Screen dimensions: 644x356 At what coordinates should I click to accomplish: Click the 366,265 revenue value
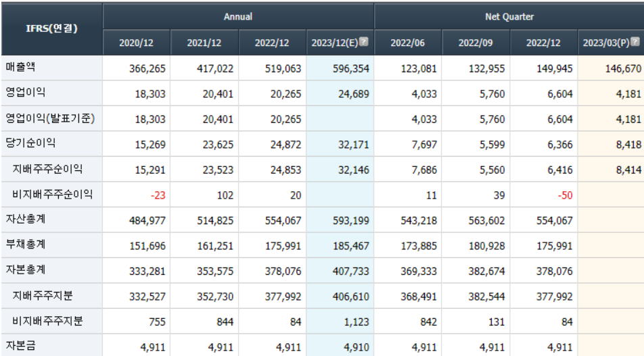pyautogui.click(x=147, y=68)
